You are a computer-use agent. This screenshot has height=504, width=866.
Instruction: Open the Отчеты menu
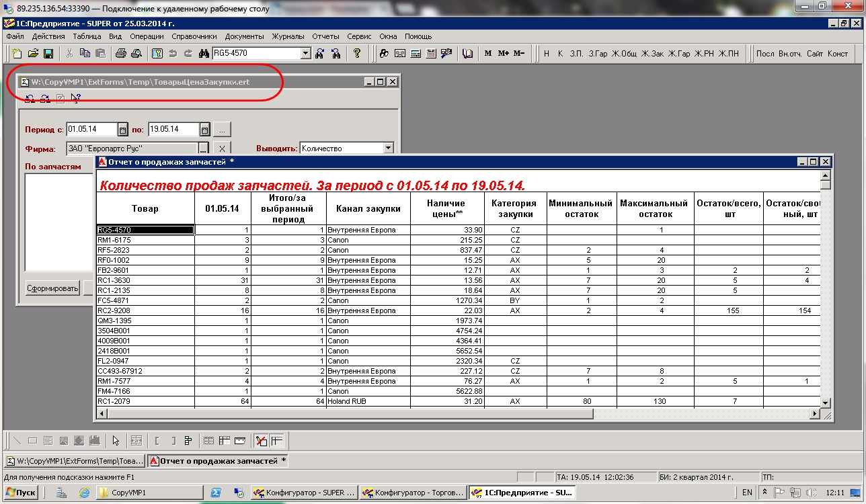point(325,36)
